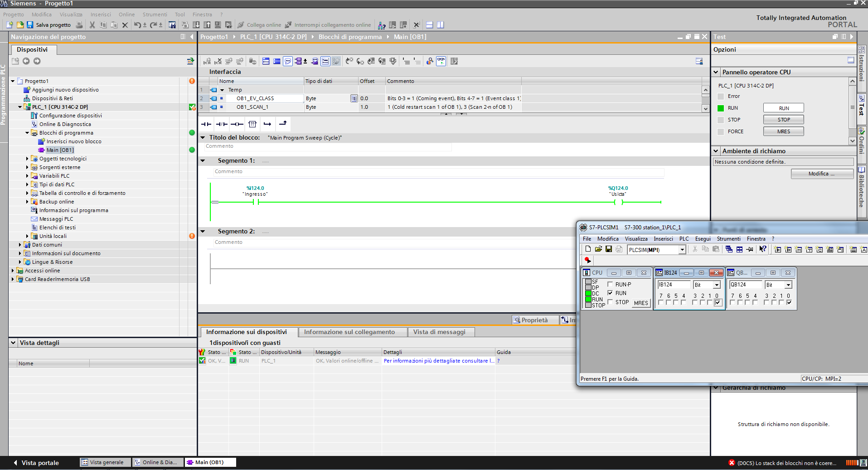Switch to Vista di messaggi tab

click(439, 332)
